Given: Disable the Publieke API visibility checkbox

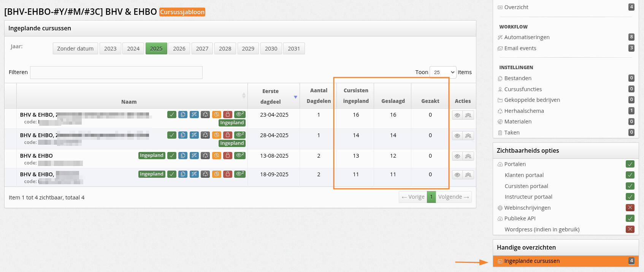Looking at the screenshot, I should point(630,218).
